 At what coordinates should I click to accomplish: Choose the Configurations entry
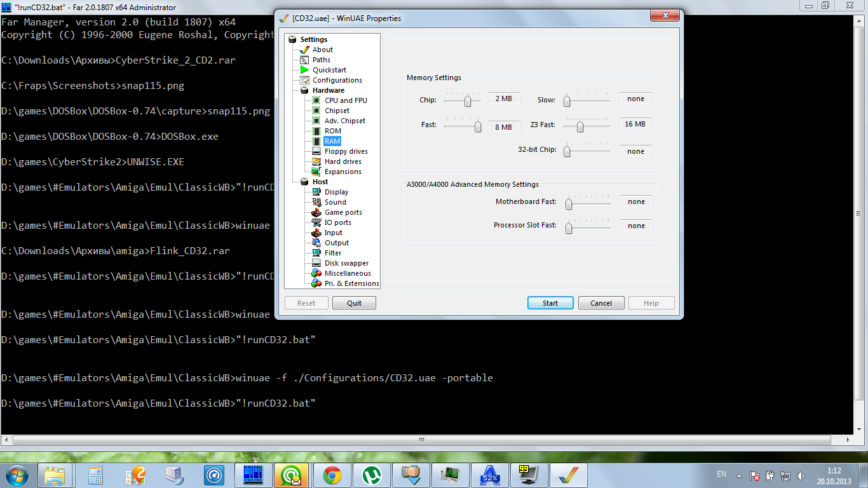337,80
